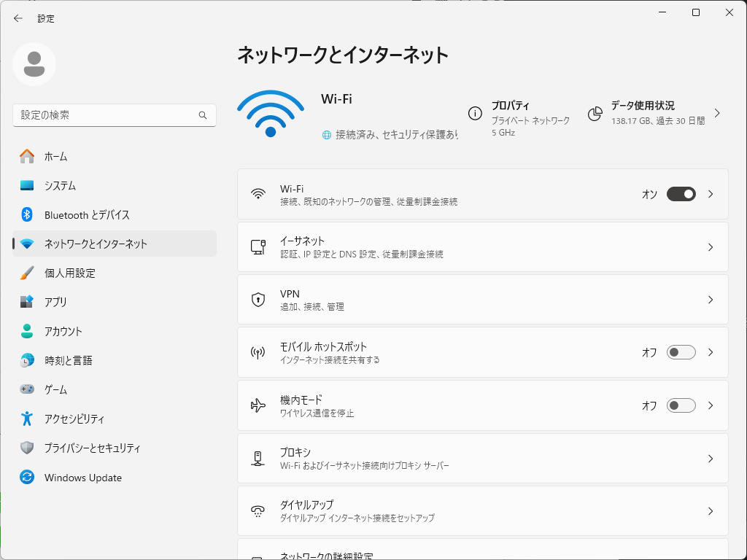Open the VPN settings card

483,300
